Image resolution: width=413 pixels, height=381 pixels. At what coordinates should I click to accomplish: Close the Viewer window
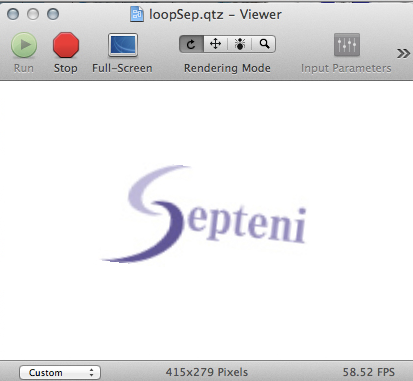(13, 14)
